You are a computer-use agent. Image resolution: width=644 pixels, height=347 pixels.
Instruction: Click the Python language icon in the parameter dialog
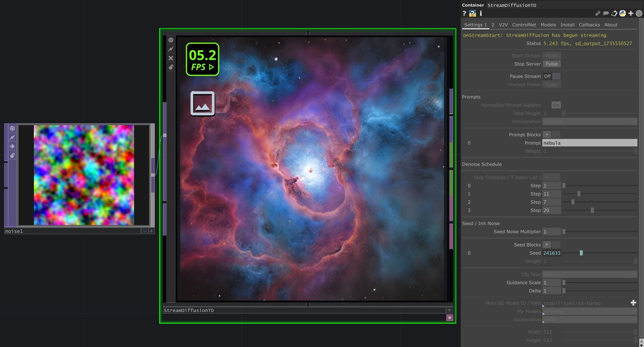(x=623, y=13)
